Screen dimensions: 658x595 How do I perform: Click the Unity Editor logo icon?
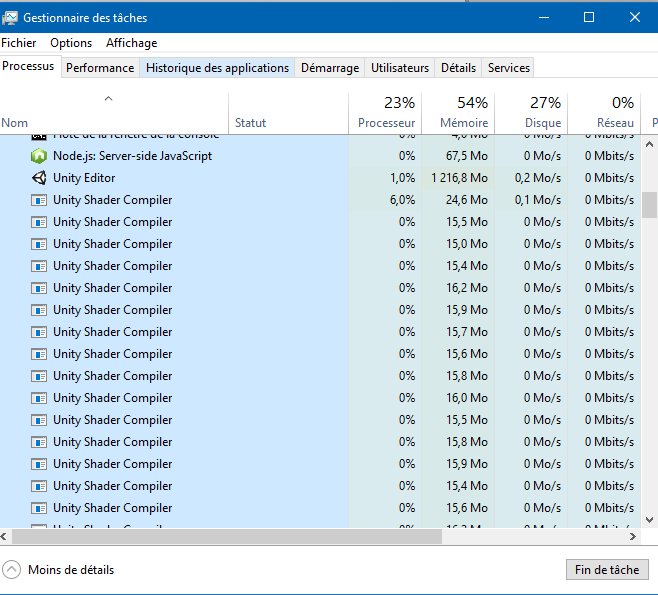tap(39, 178)
